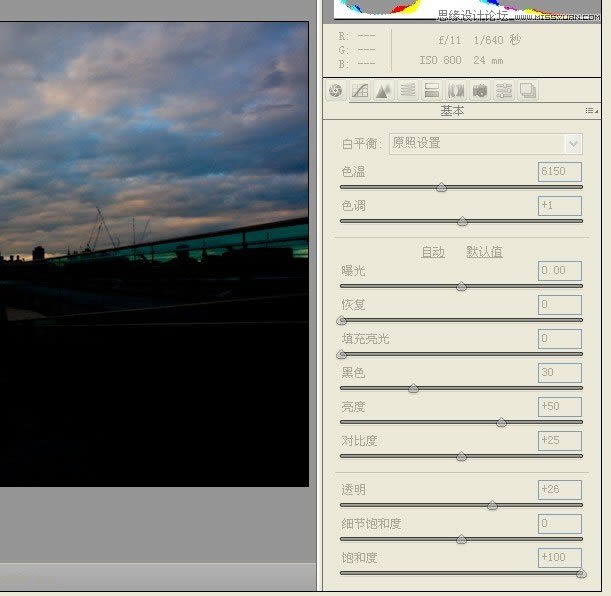The image size is (611, 596).
Task: Open the 白平衡 white balance dropdown
Action: pos(485,143)
